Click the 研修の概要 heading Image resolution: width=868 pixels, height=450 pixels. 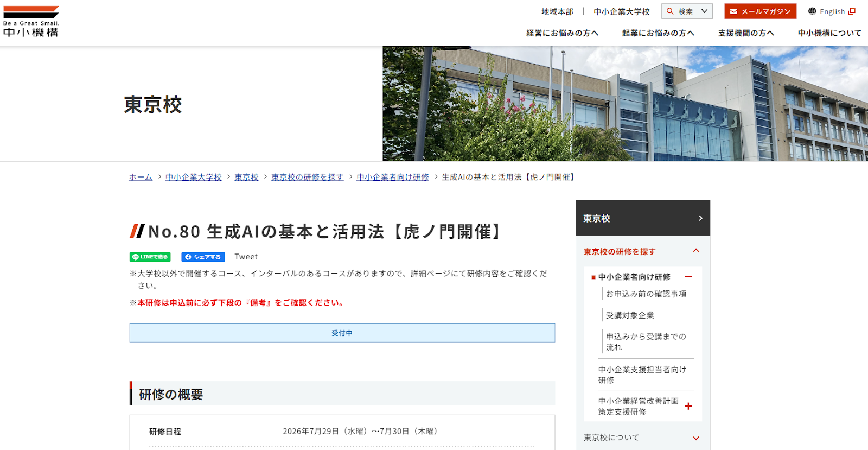point(171,395)
